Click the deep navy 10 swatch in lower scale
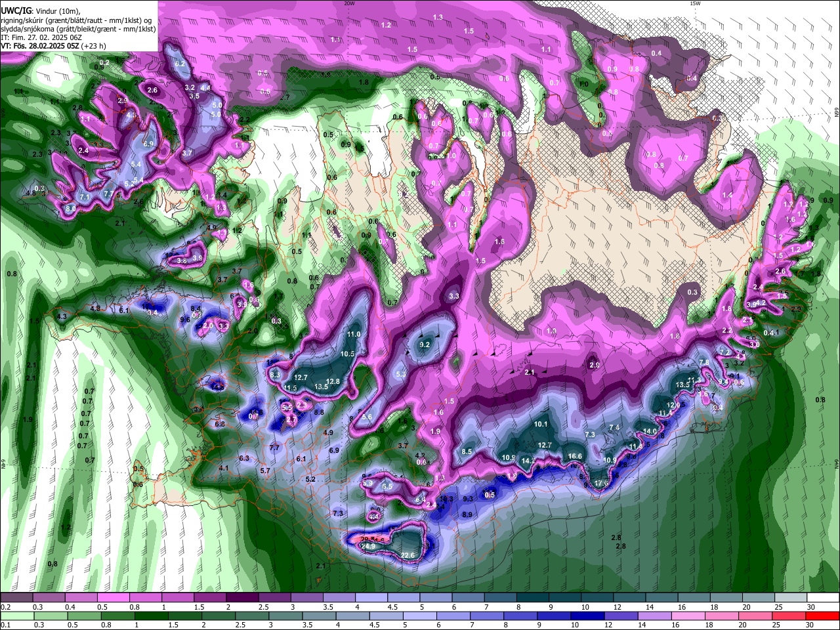This screenshot has width=840, height=630. click(588, 616)
